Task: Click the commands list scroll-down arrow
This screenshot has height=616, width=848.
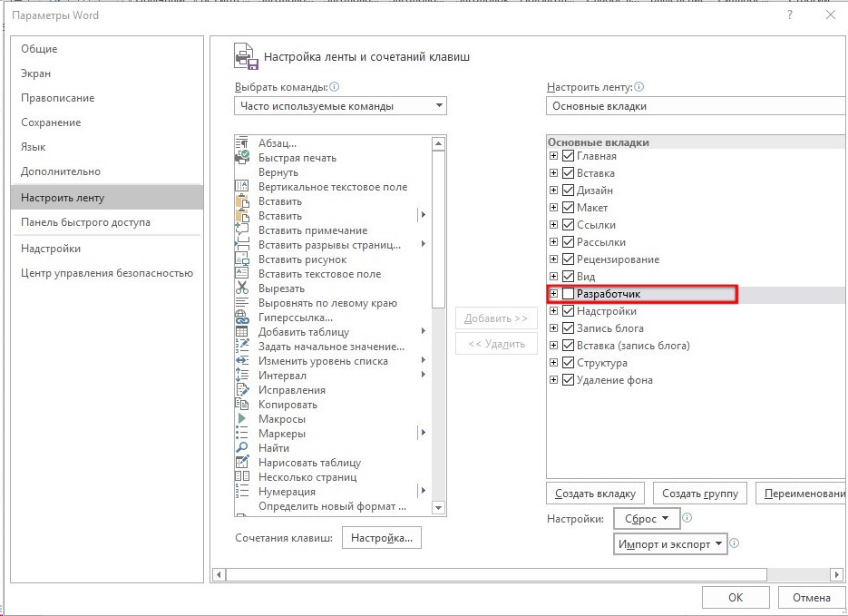Action: (x=439, y=508)
